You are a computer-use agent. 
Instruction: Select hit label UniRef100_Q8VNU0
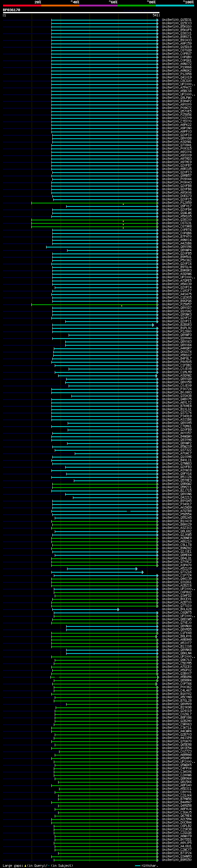coord(176,626)
